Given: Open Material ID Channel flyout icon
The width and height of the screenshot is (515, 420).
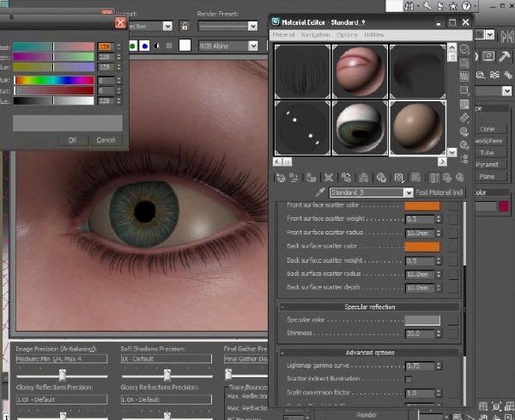Looking at the screenshot, I should point(399,178).
